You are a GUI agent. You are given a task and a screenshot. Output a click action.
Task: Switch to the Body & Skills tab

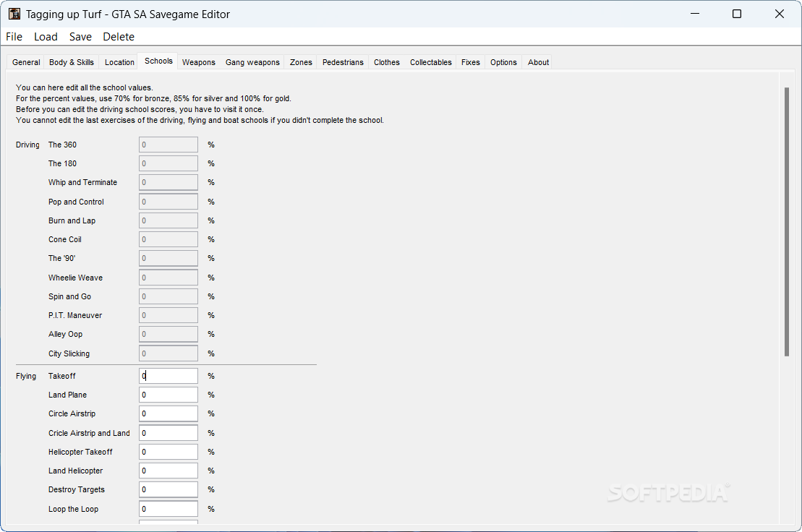(72, 62)
